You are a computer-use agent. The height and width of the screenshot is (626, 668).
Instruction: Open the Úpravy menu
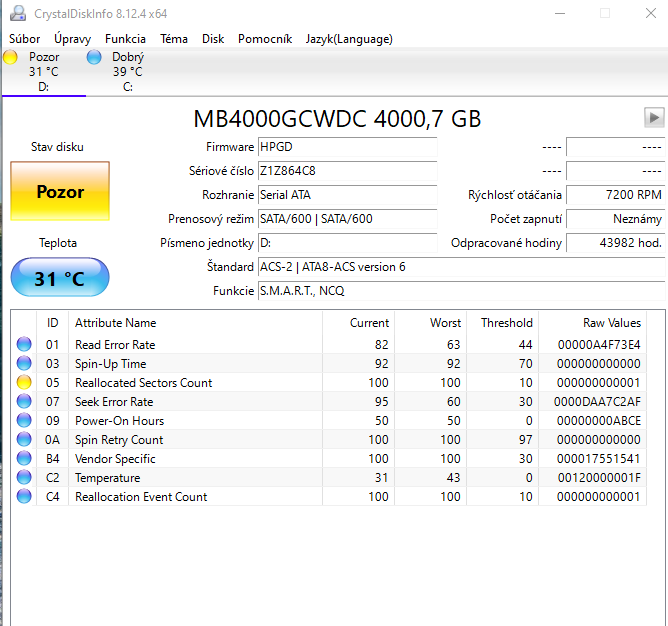72,39
